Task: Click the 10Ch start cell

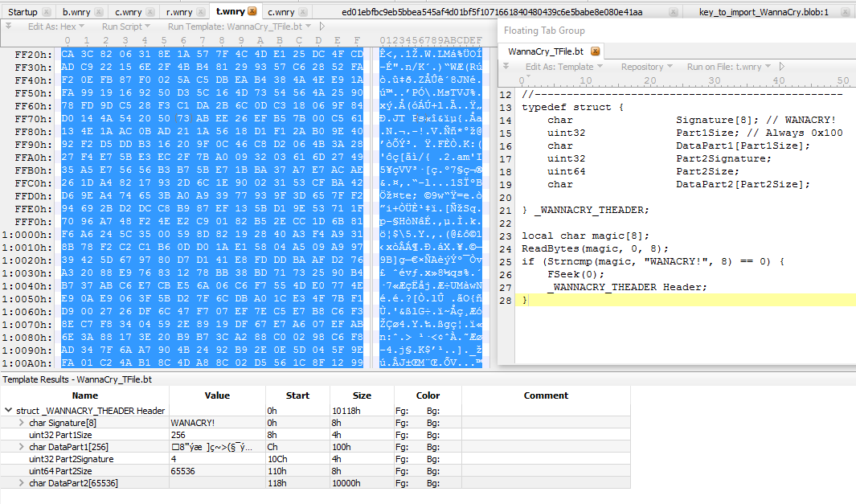Action: click(297, 459)
